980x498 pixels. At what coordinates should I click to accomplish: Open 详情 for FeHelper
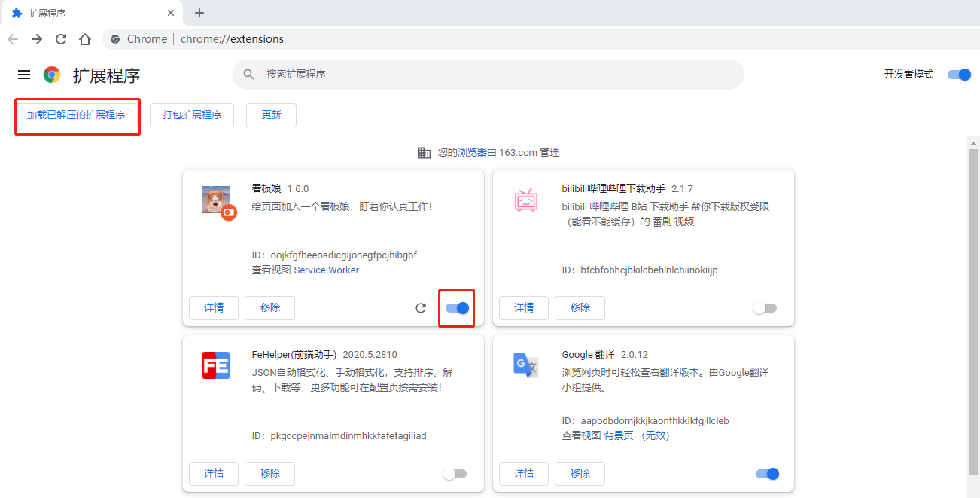214,474
